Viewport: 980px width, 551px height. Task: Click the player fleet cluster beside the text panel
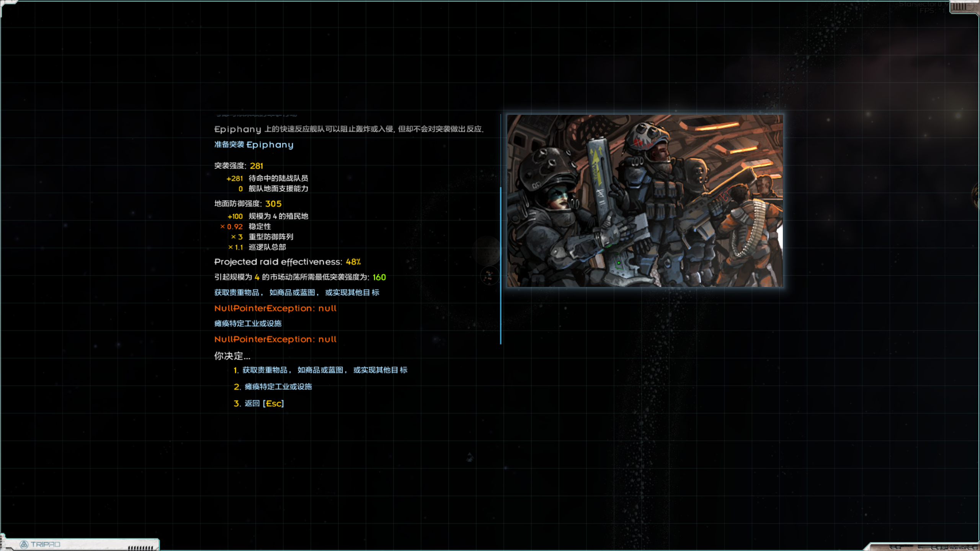click(489, 275)
